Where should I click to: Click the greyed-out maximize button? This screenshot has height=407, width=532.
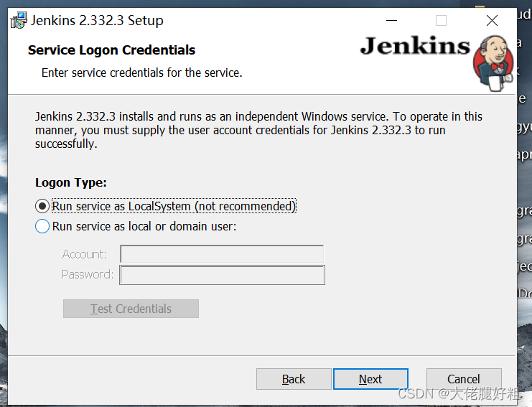441,21
